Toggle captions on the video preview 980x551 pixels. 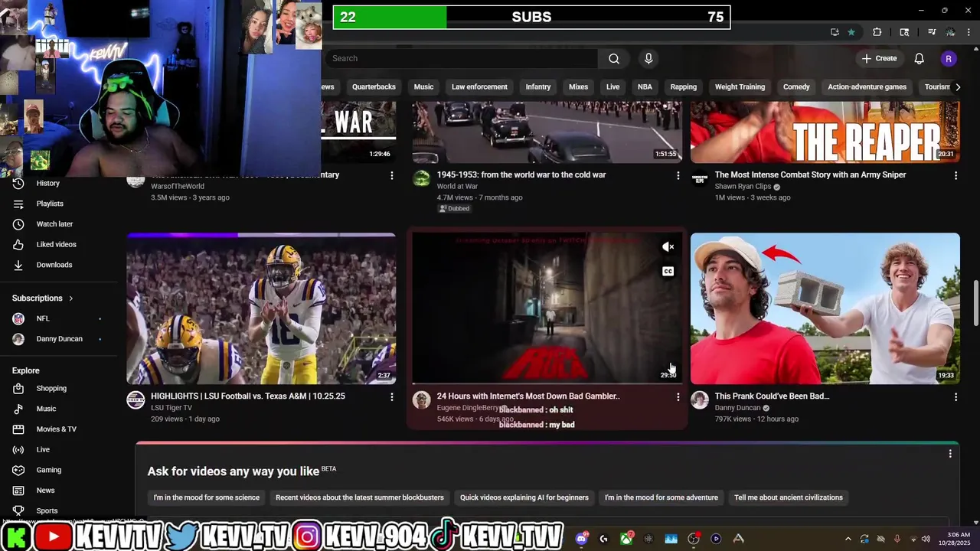coord(668,271)
